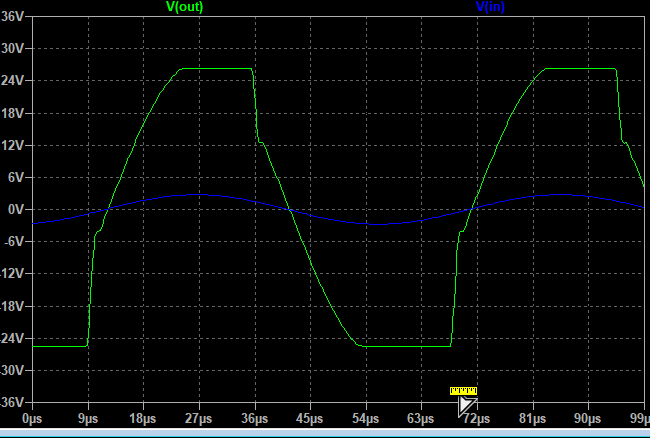Click the 18V vertical axis label
650x438 pixels.
pos(12,113)
